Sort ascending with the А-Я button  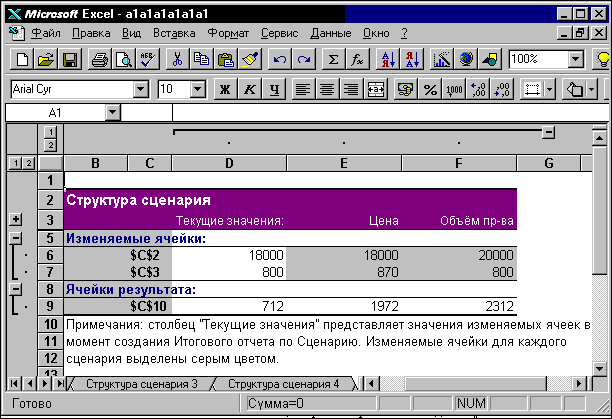pos(388,59)
